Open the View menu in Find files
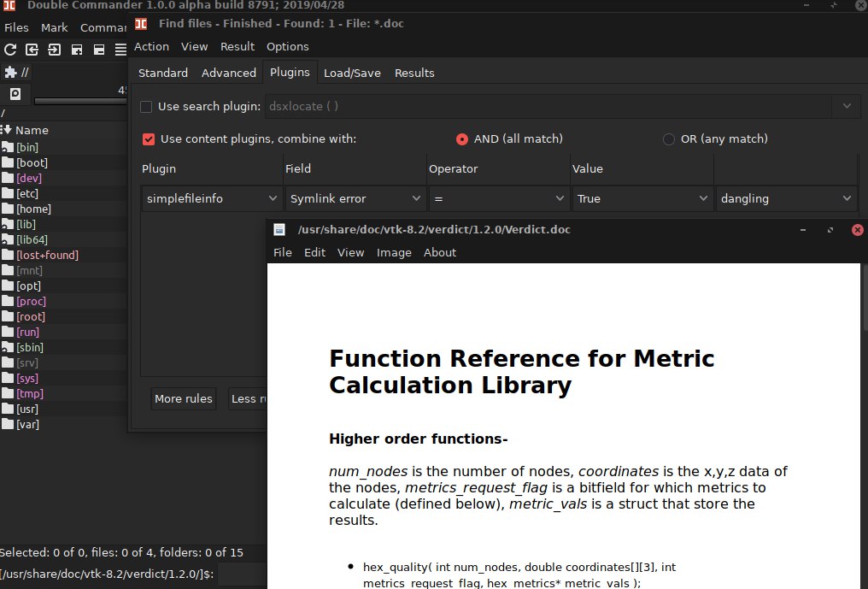Viewport: 868px width, 589px height. [x=194, y=46]
